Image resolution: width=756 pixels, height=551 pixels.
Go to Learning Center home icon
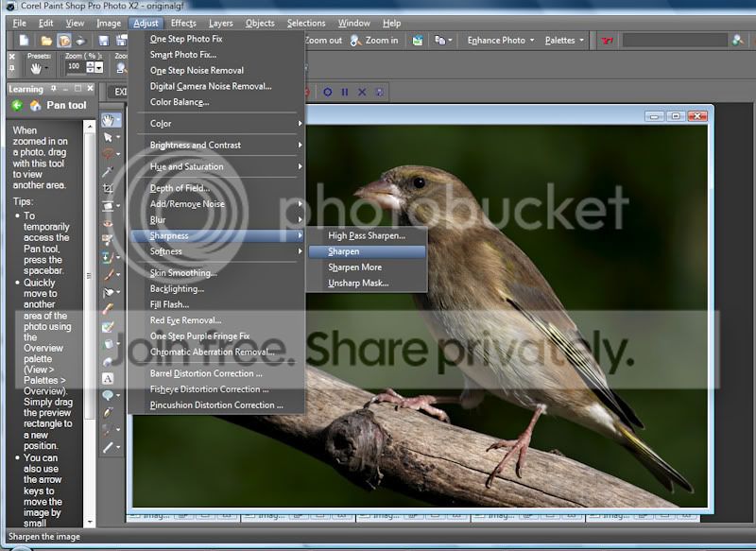(36, 105)
